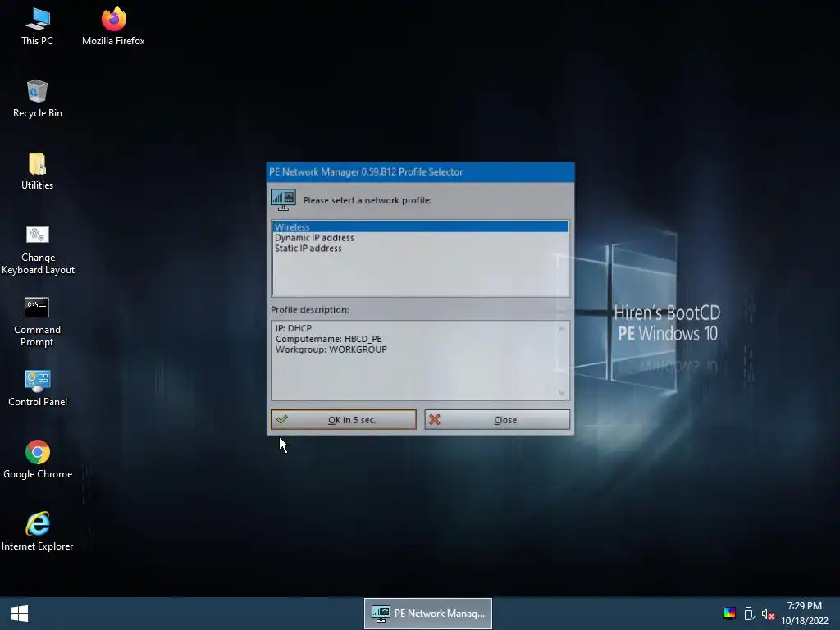Screen dimensions: 840x630
Task: Click the color display tray icon
Action: pos(729,614)
